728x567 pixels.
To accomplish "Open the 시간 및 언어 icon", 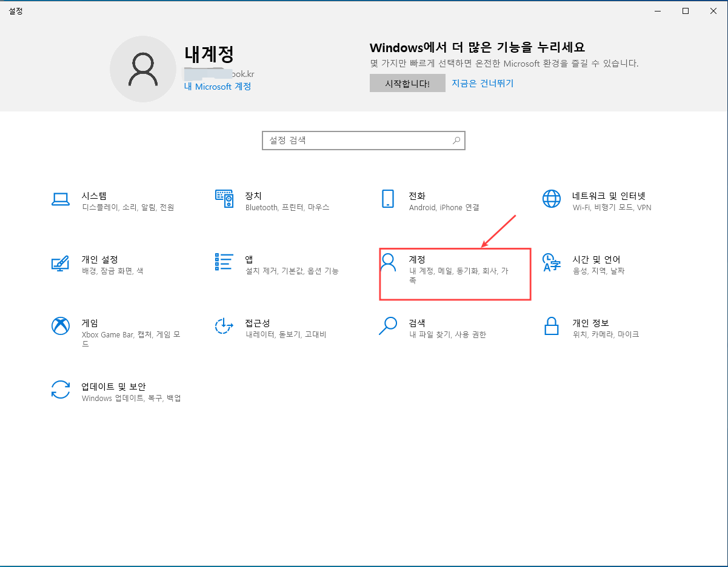I will point(552,262).
